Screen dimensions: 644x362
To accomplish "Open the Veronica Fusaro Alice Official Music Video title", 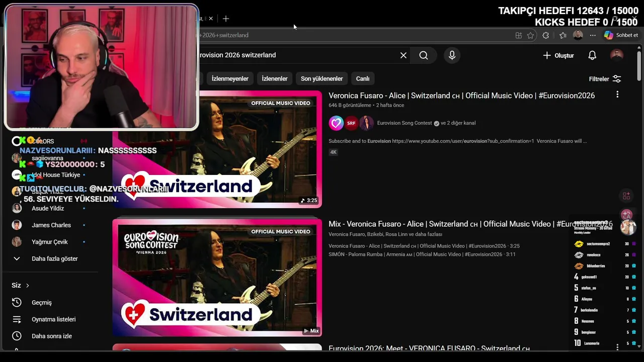I will tap(461, 96).
